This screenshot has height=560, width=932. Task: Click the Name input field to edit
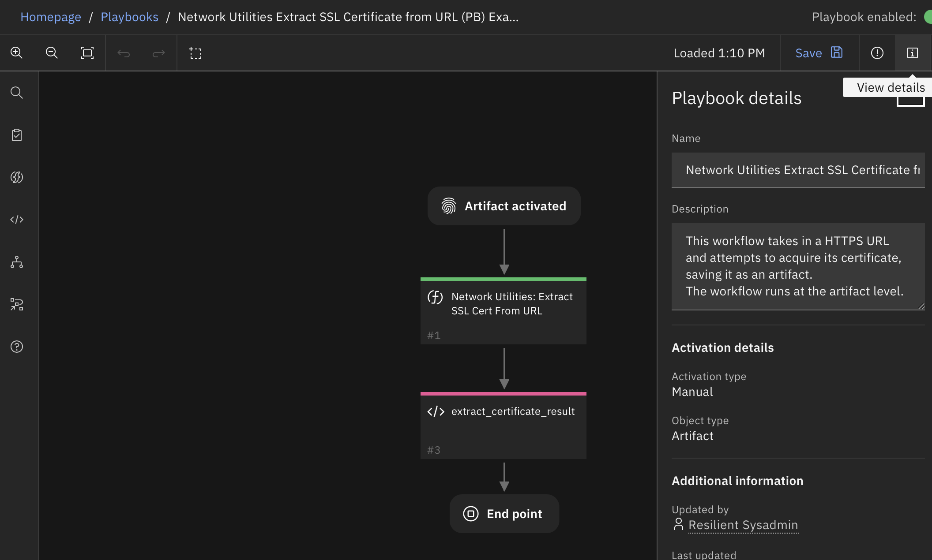pos(798,169)
